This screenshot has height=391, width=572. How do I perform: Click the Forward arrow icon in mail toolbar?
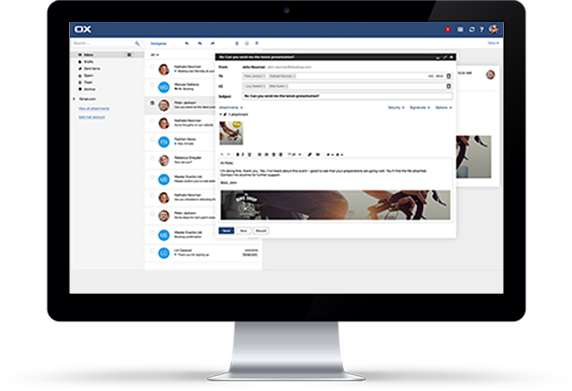click(213, 43)
